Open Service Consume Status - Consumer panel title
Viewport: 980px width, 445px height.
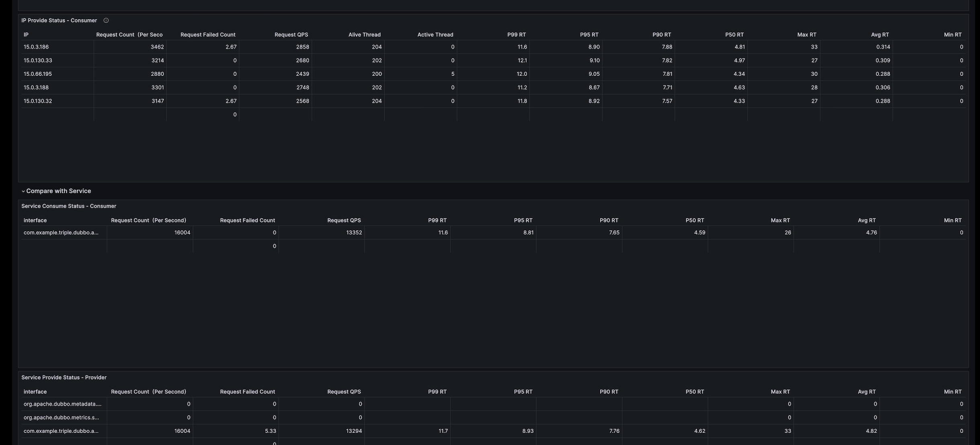click(69, 206)
